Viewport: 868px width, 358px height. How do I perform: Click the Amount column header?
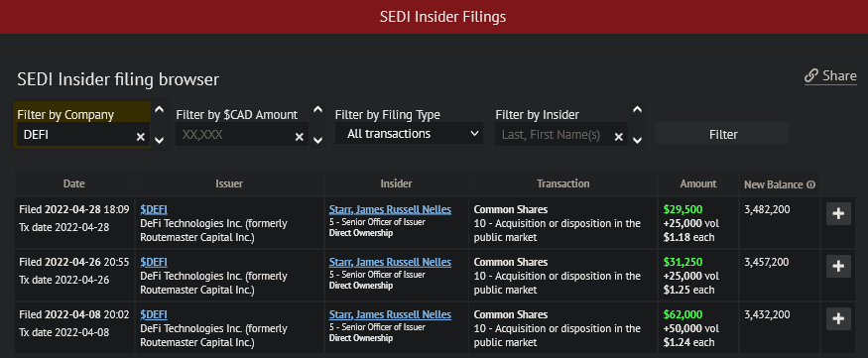[x=698, y=183]
